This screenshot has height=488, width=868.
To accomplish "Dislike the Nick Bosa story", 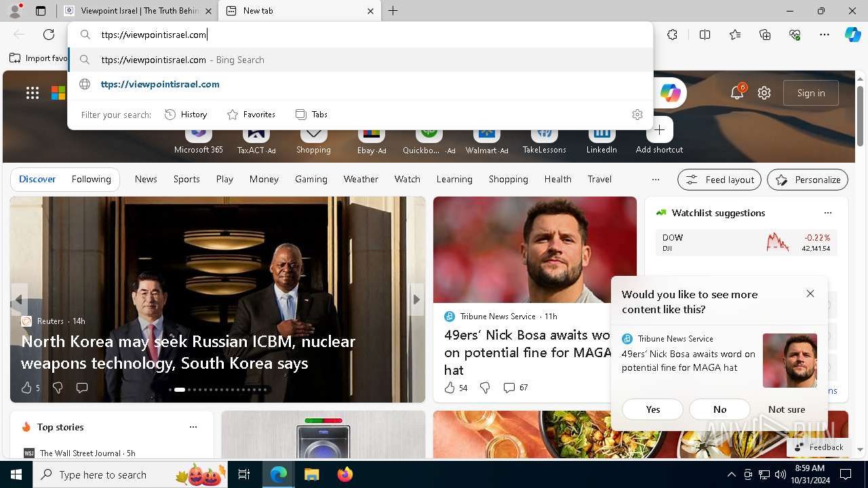I will tap(485, 388).
